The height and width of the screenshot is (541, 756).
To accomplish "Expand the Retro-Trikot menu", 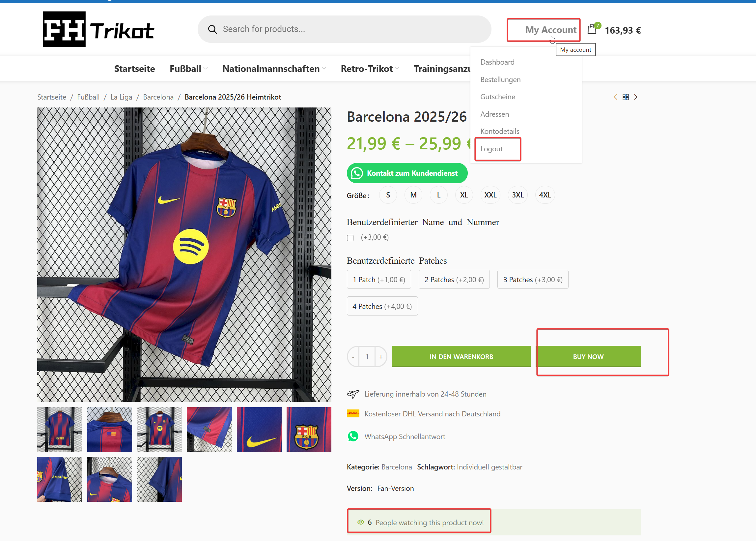I will 370,69.
